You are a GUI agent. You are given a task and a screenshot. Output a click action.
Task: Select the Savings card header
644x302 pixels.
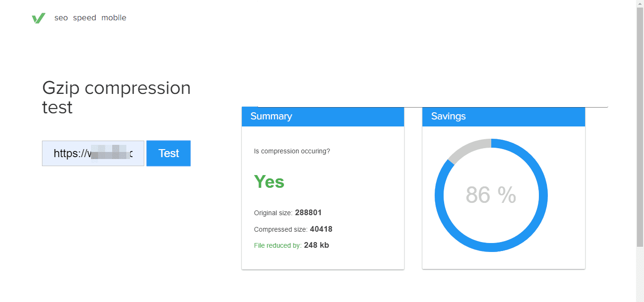[x=504, y=117]
